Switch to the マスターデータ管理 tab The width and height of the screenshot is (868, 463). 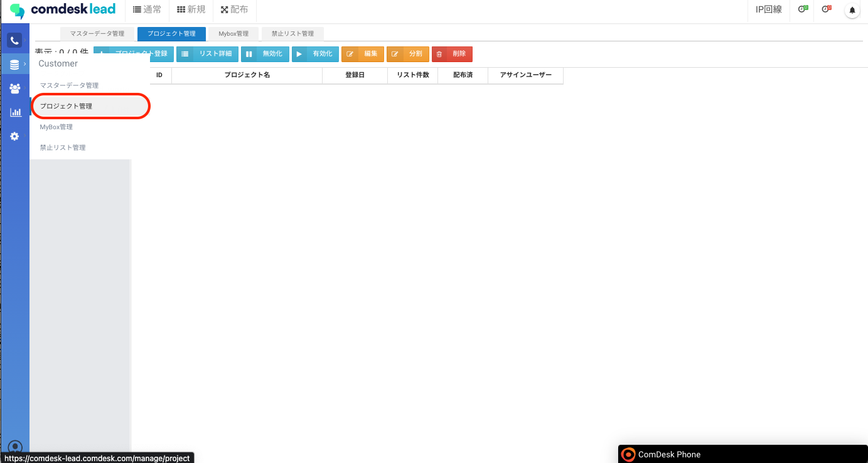point(97,34)
